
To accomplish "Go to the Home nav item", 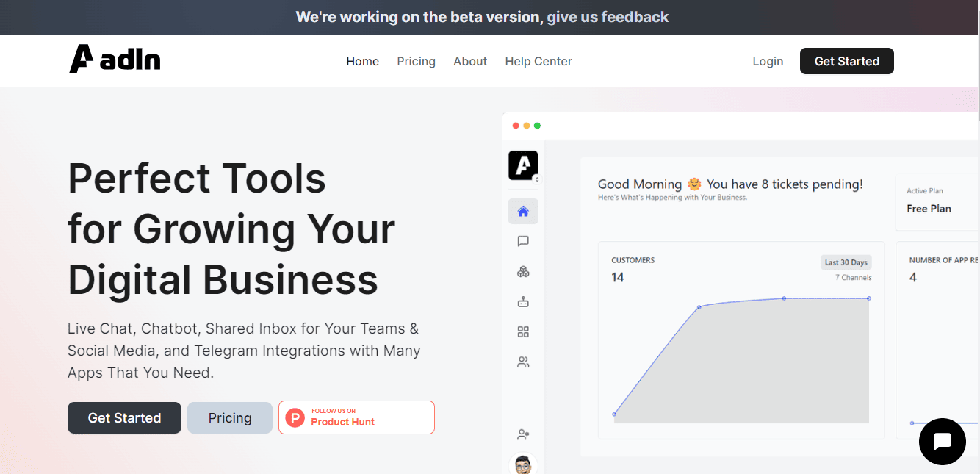I will point(362,62).
